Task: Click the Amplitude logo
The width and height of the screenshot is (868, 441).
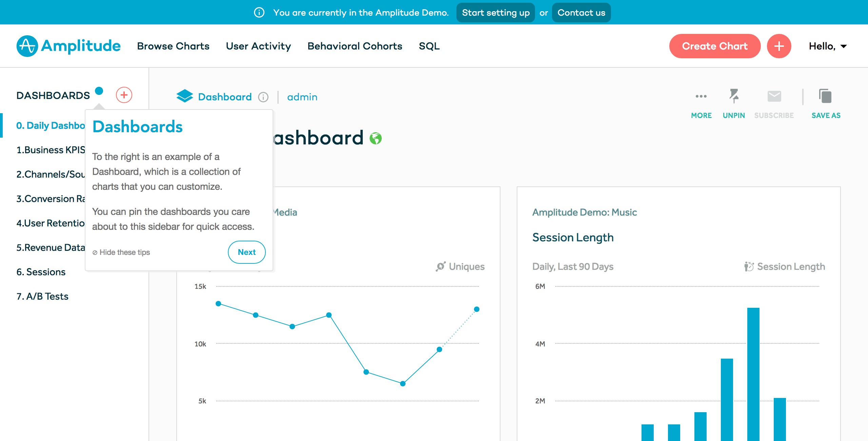Action: point(68,46)
